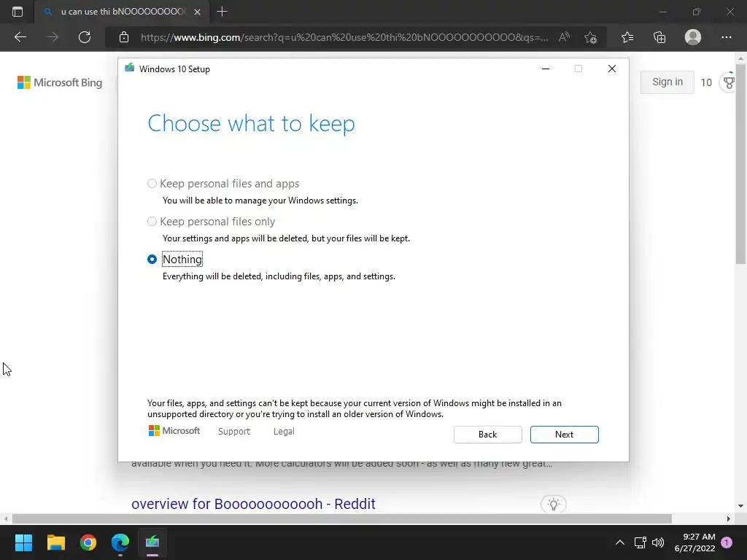Image resolution: width=747 pixels, height=560 pixels.
Task: Click the Microsoft logo in setup footer
Action: pos(174,431)
